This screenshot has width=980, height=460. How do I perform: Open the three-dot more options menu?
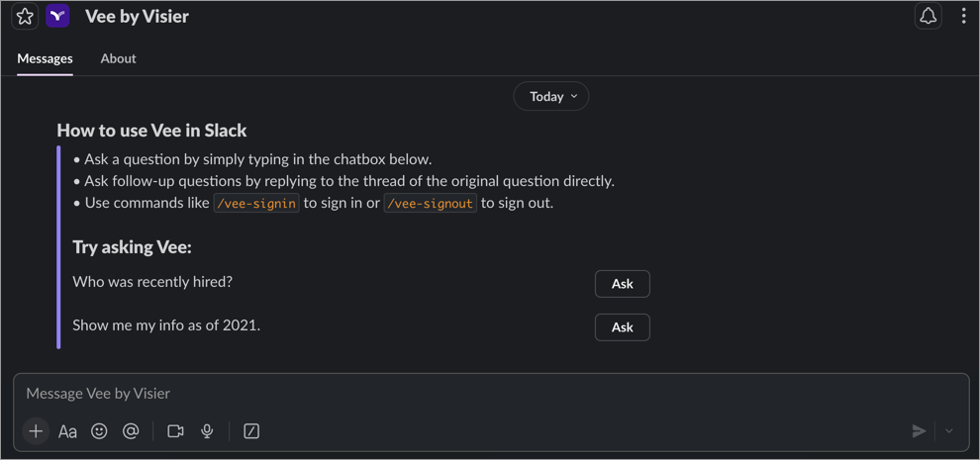coord(963,17)
